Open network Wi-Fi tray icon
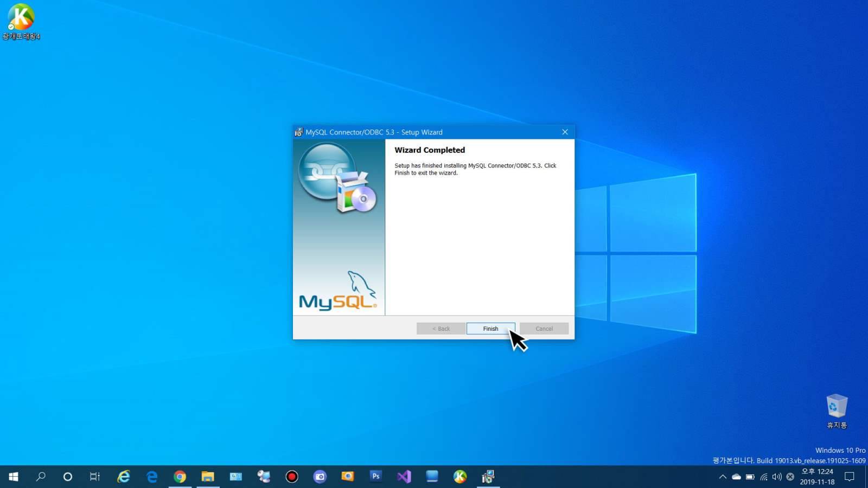Image resolution: width=868 pixels, height=488 pixels. click(x=763, y=477)
